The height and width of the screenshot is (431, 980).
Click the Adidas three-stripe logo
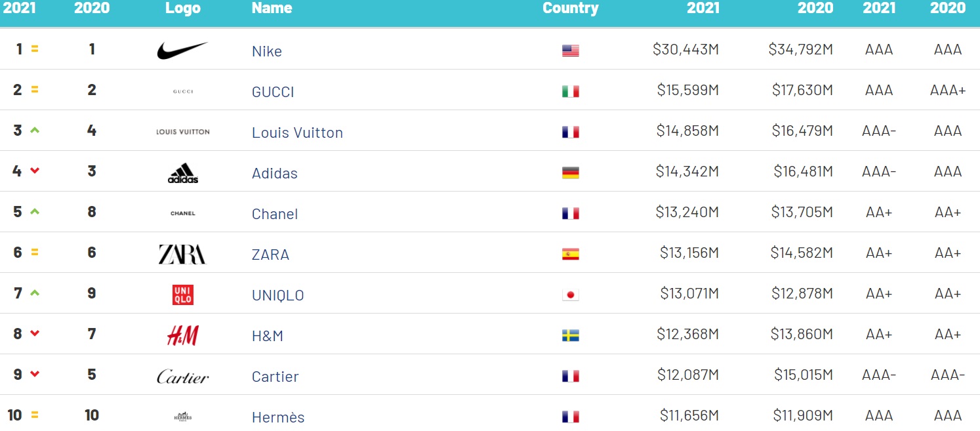183,173
